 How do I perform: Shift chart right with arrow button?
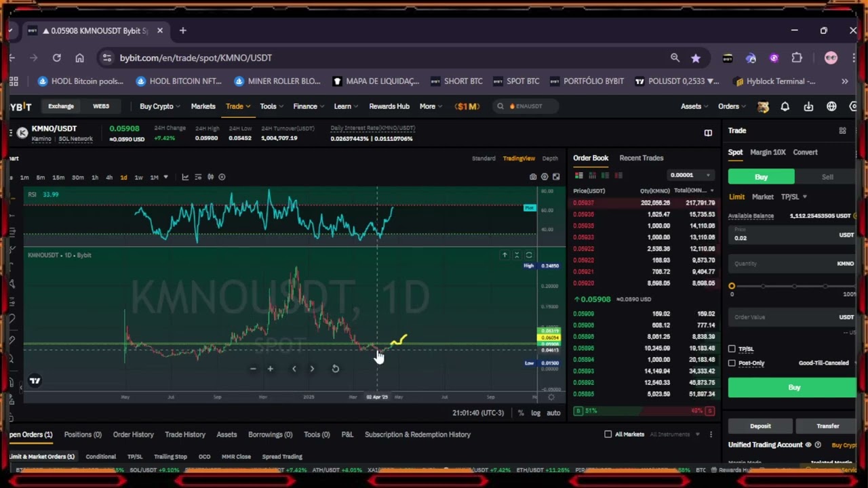312,369
